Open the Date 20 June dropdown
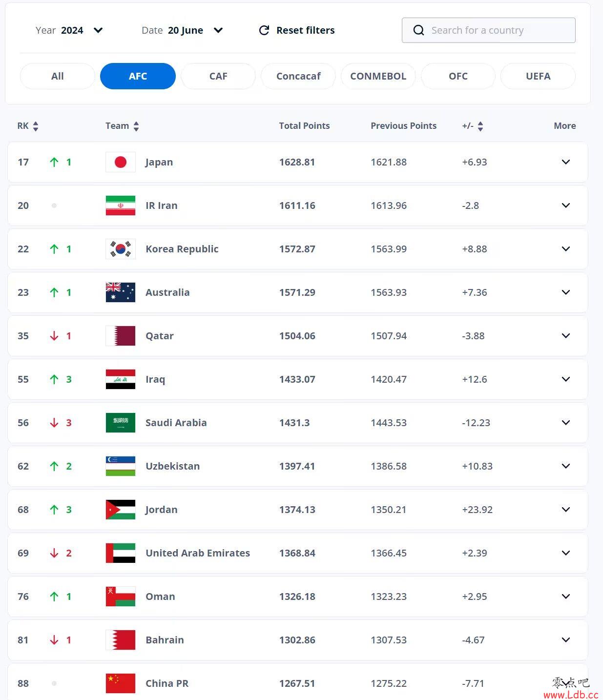This screenshot has height=700, width=603. pos(218,30)
